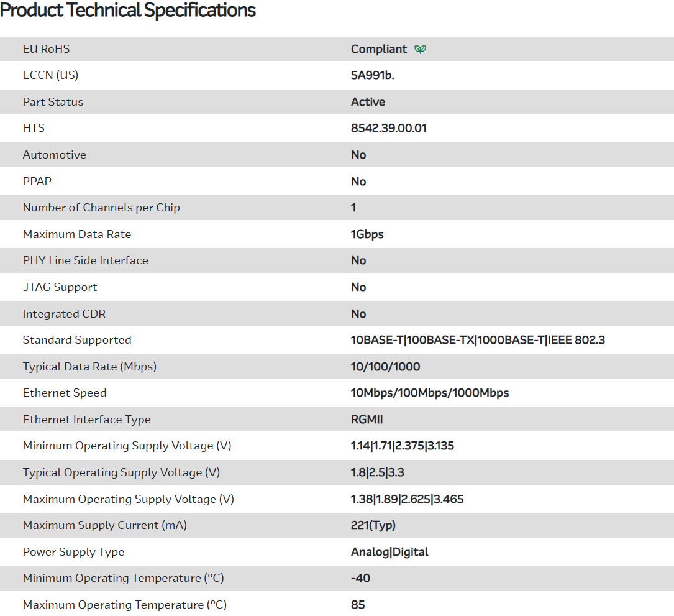Viewport: 674px width, 616px height.
Task: Click the 221(Typ) supply current value
Action: [373, 525]
